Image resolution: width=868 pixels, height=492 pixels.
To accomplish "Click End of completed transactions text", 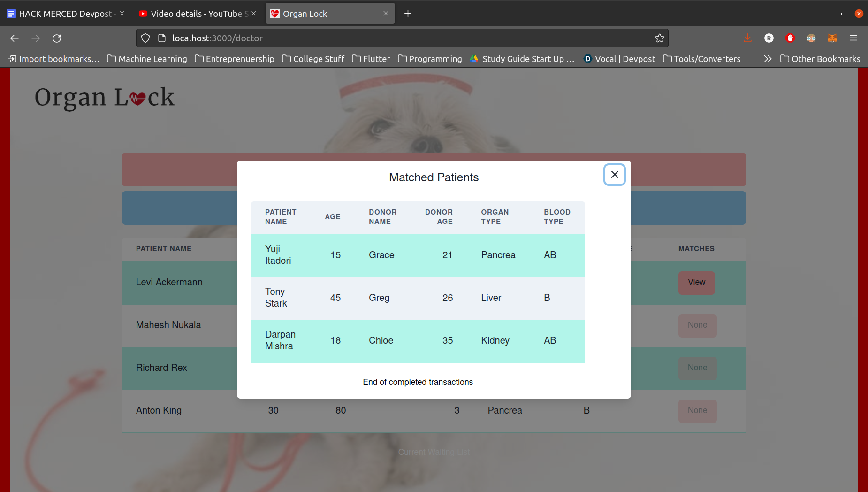I will tap(418, 382).
